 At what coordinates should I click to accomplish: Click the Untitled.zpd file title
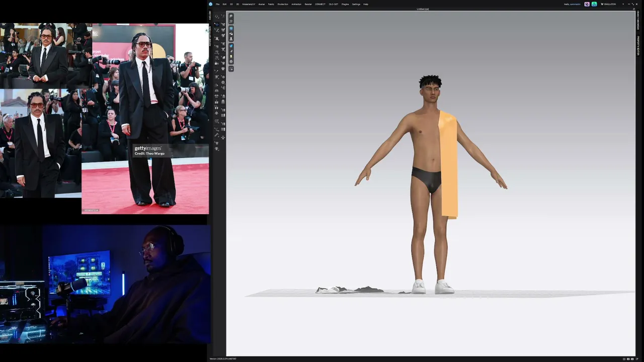423,9
